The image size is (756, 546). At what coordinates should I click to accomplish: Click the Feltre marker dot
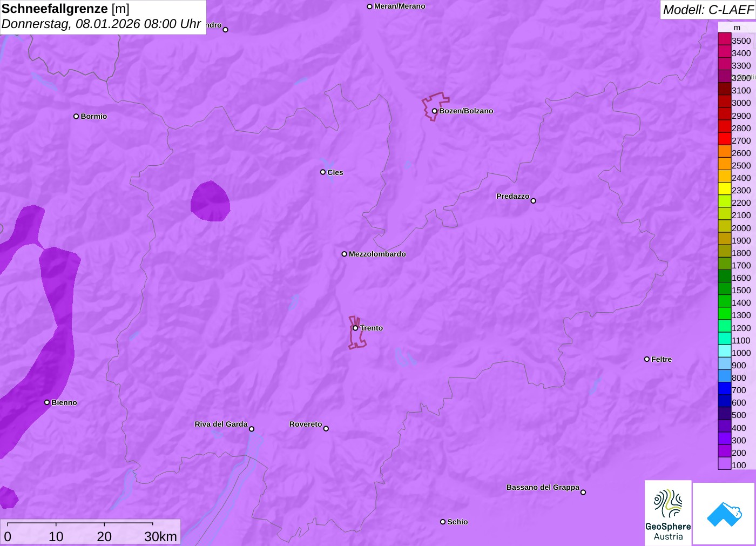coord(647,359)
